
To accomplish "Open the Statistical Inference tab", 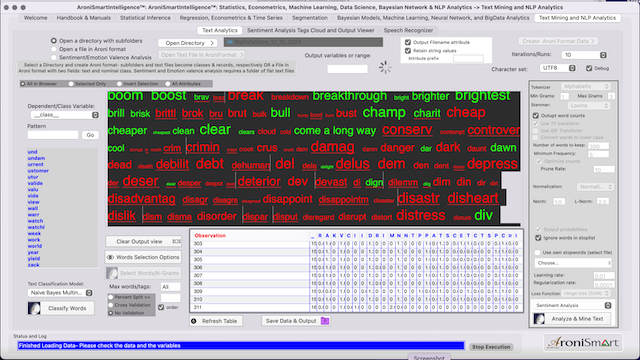I will pyautogui.click(x=145, y=18).
